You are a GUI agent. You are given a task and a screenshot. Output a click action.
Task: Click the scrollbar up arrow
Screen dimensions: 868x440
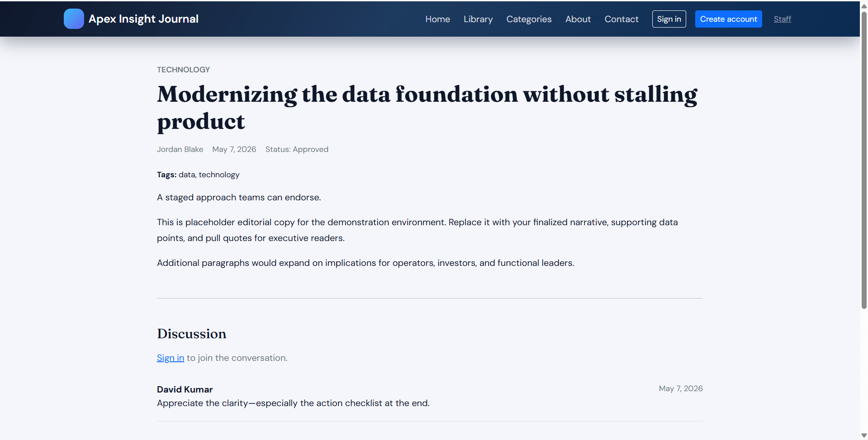864,6
